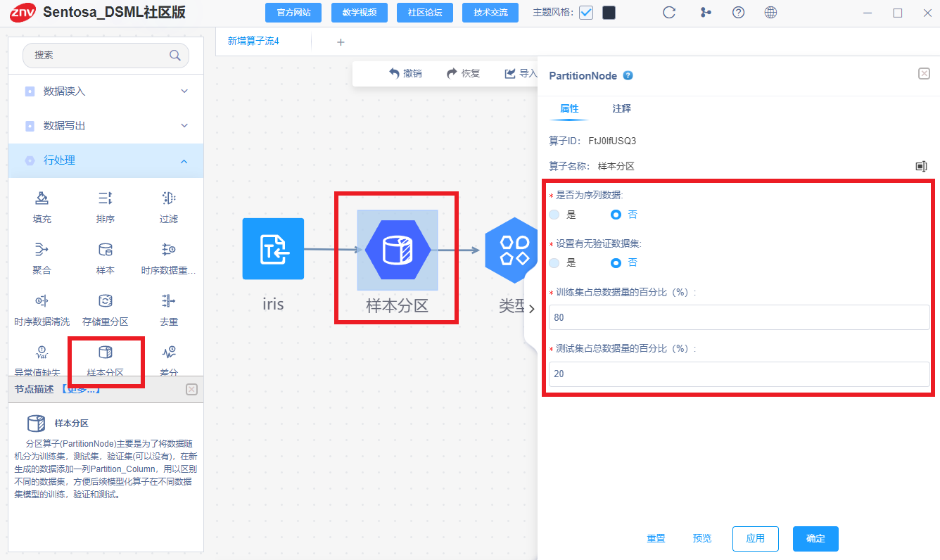Select 是 for 设置有无验证数据集
Image resolution: width=940 pixels, height=560 pixels.
554,262
